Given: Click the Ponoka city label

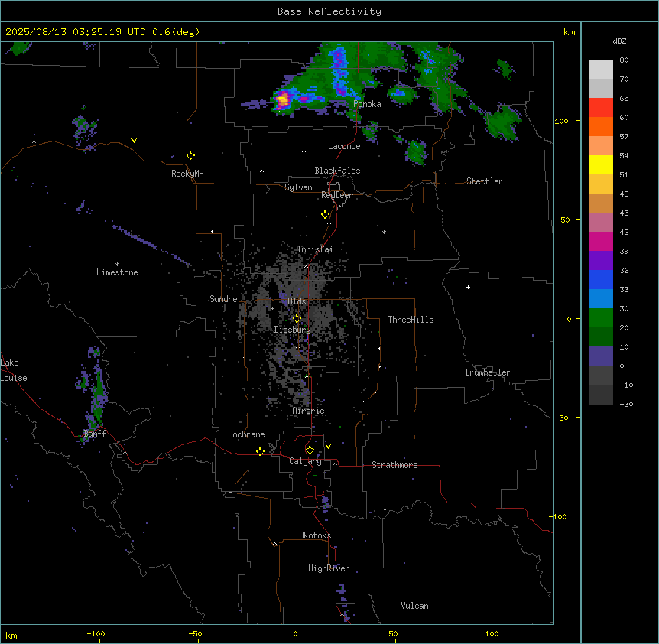Looking at the screenshot, I should click(367, 104).
